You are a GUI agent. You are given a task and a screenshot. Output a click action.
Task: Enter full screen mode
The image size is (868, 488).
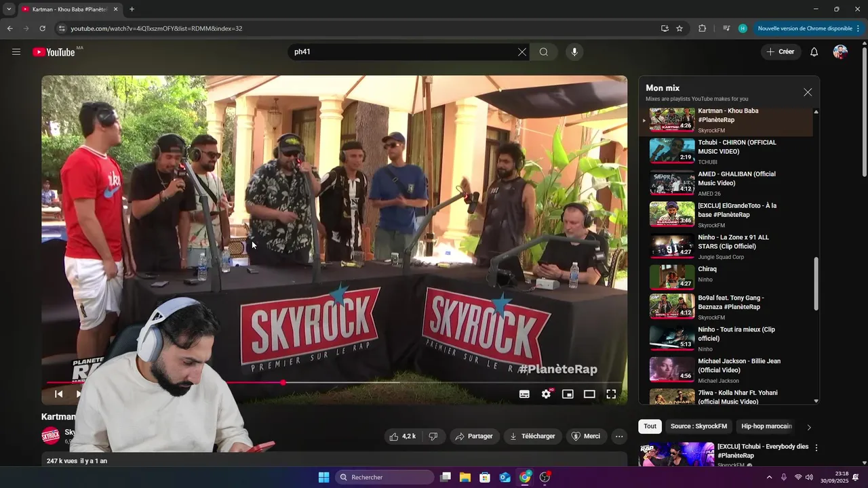(x=611, y=394)
